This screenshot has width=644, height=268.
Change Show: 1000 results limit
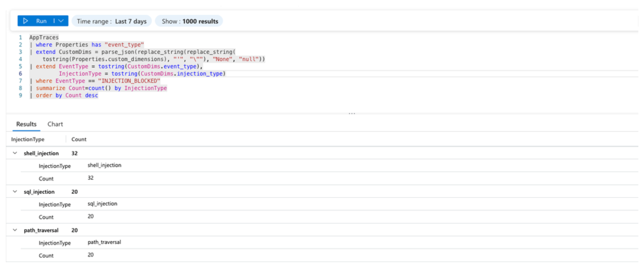pos(189,21)
